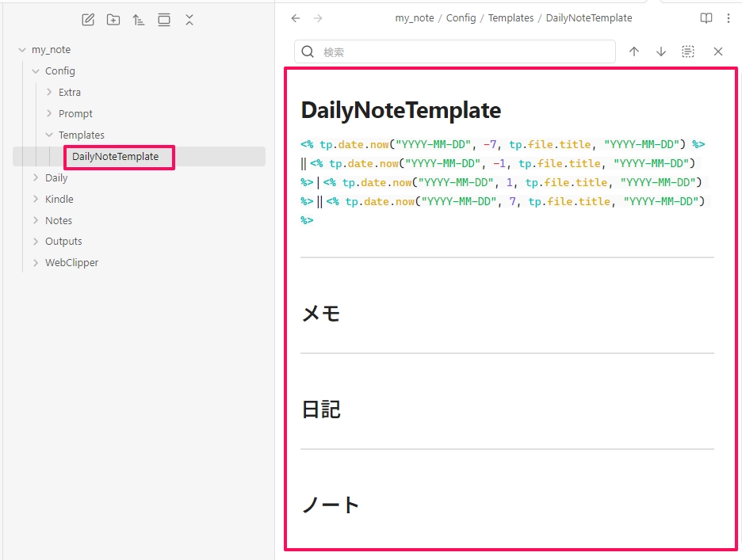Expand the Outputs folder chevron

(x=36, y=242)
